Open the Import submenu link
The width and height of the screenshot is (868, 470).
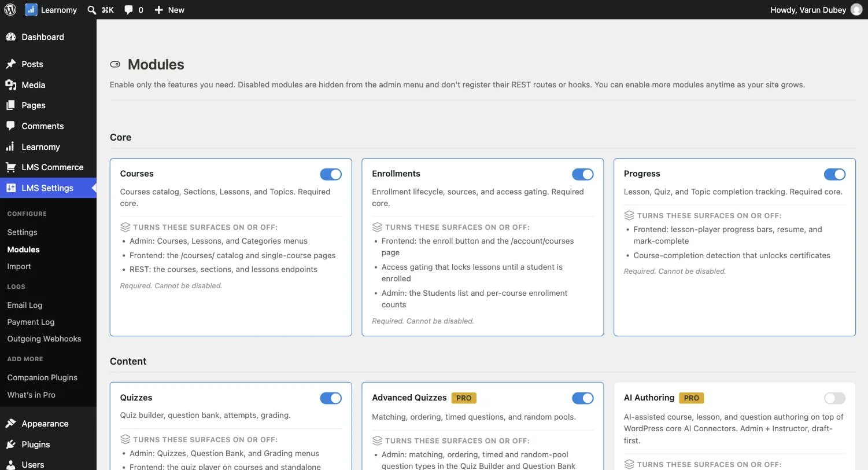[x=19, y=266]
